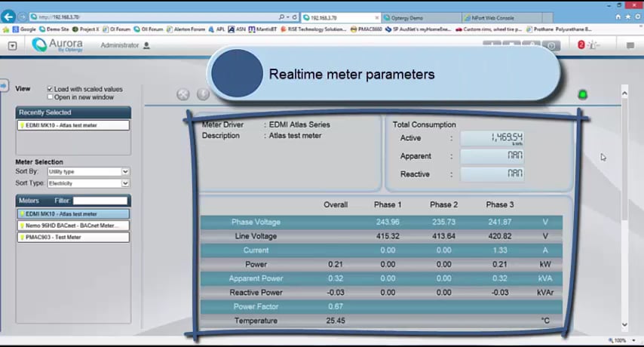Open the browser home icon
Image resolution: width=644 pixels, height=347 pixels.
(618, 17)
